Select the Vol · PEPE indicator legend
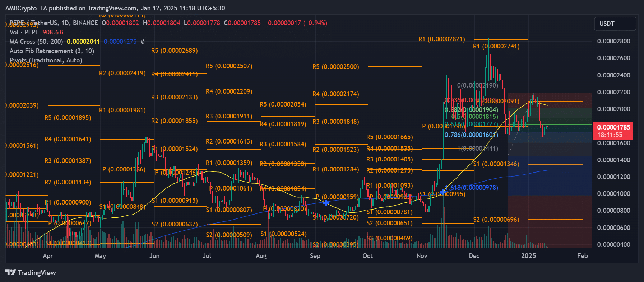Screen dimensions: 644x282 click(x=36, y=32)
